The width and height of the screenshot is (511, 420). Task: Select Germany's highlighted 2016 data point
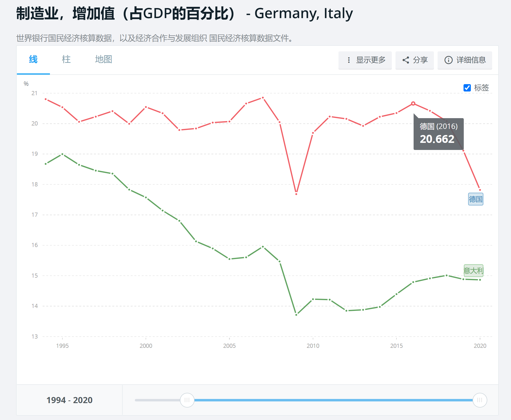click(x=413, y=103)
